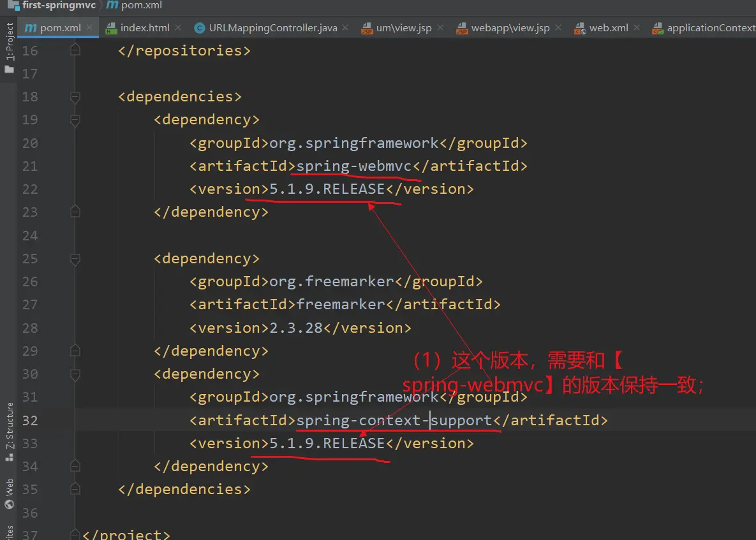Viewport: 756px width, 540px height.
Task: Close the URLMappingController.java tab
Action: (x=345, y=28)
